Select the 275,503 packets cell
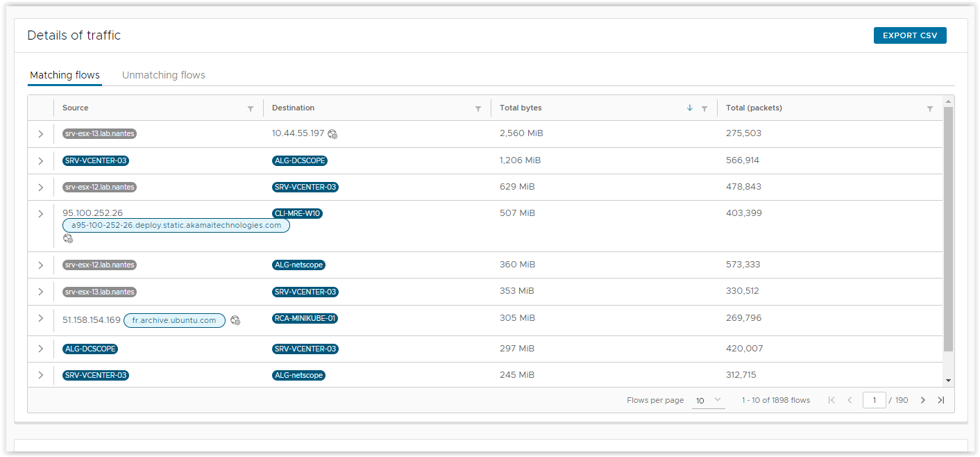The width and height of the screenshot is (980, 457). pyautogui.click(x=743, y=133)
